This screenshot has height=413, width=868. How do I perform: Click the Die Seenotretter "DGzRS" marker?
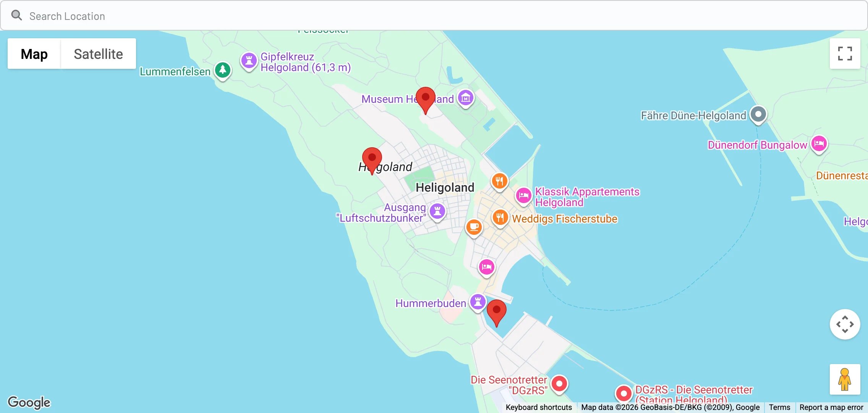[x=559, y=384]
